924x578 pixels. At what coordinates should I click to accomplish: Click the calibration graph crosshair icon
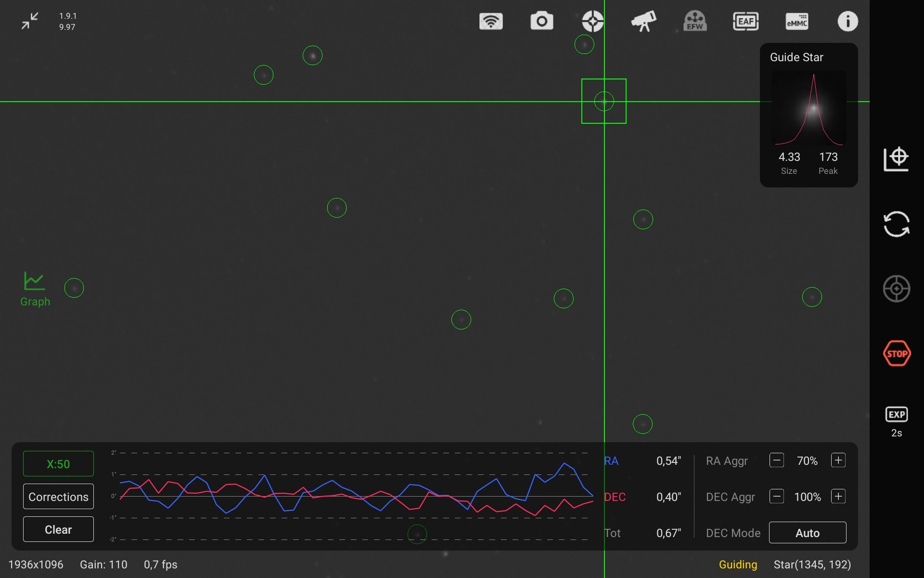(896, 159)
